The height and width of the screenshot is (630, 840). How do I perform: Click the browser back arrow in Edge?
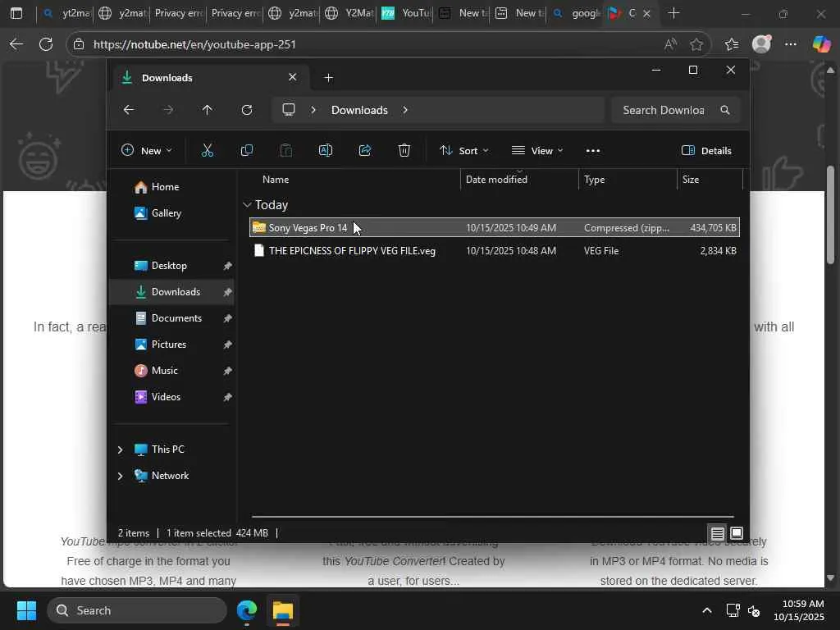tap(16, 44)
